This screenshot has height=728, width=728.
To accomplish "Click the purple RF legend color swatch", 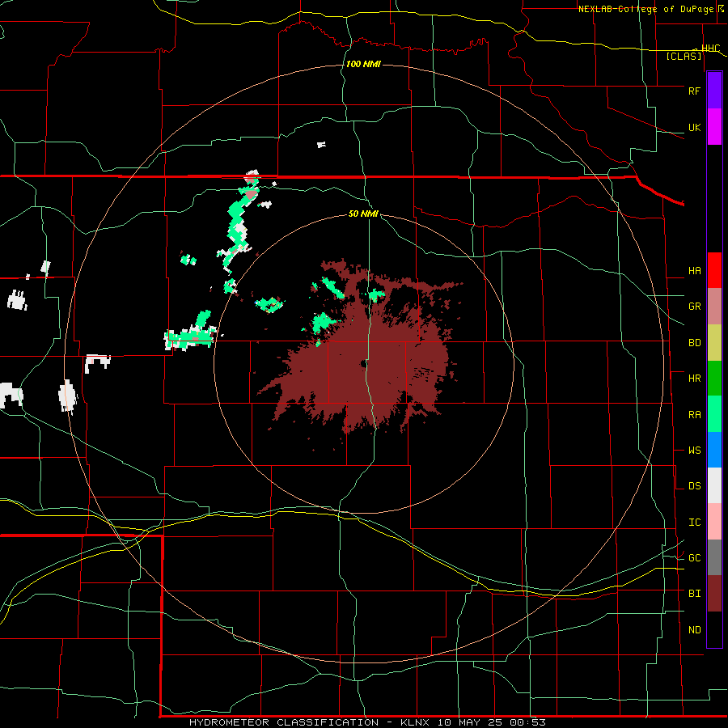I will 714,90.
